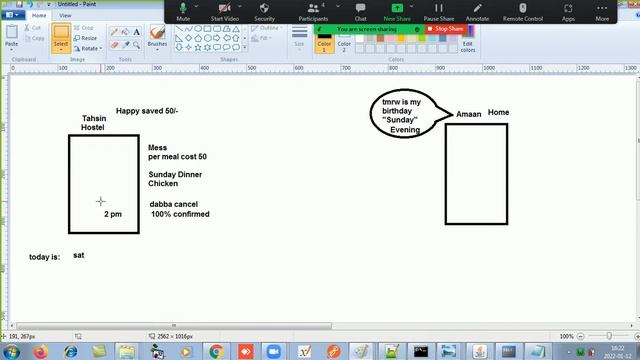Switch to the View ribbon tab
The image size is (640, 360).
(x=65, y=16)
